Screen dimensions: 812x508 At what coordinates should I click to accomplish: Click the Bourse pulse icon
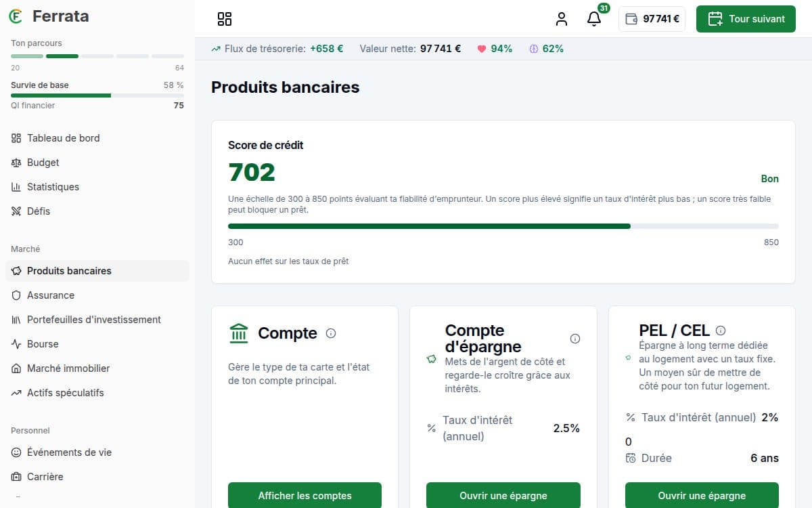(x=16, y=344)
